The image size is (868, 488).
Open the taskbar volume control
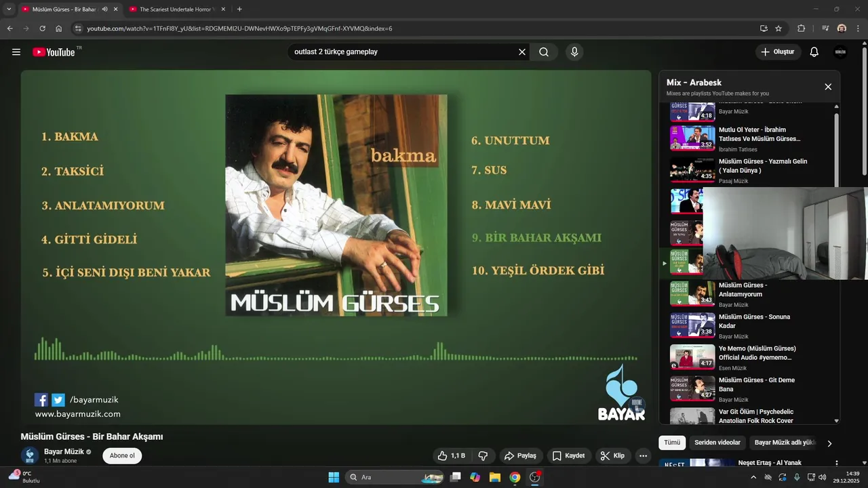coord(823,477)
